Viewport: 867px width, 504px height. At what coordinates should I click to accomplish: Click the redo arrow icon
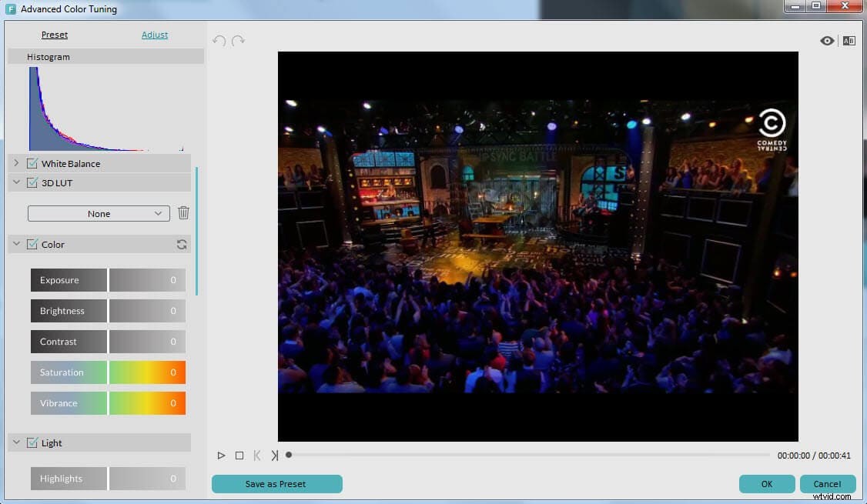(239, 41)
